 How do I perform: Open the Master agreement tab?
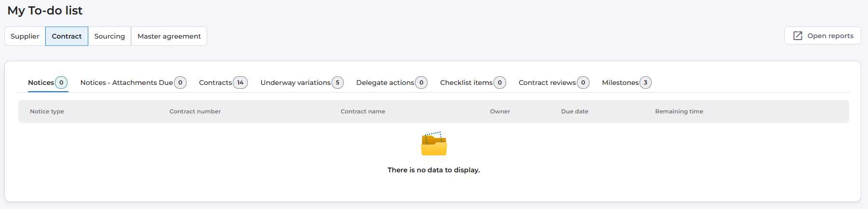coord(169,36)
